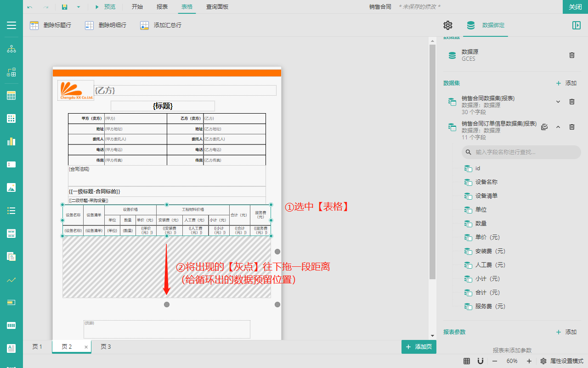Click the zoom in plus button

click(x=529, y=361)
